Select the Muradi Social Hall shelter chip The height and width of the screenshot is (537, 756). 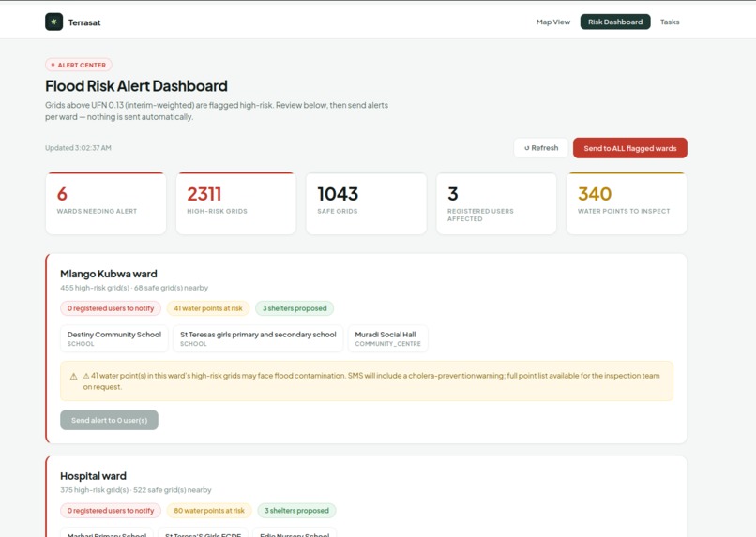(388, 338)
